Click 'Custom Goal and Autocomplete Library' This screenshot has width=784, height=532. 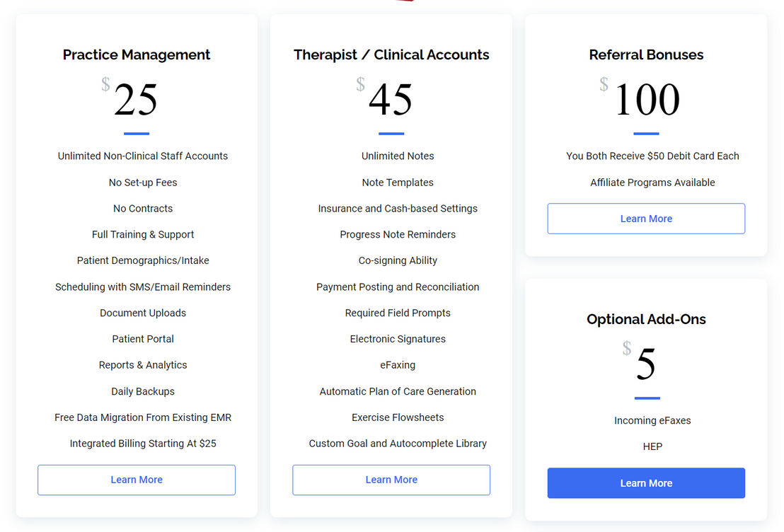398,444
